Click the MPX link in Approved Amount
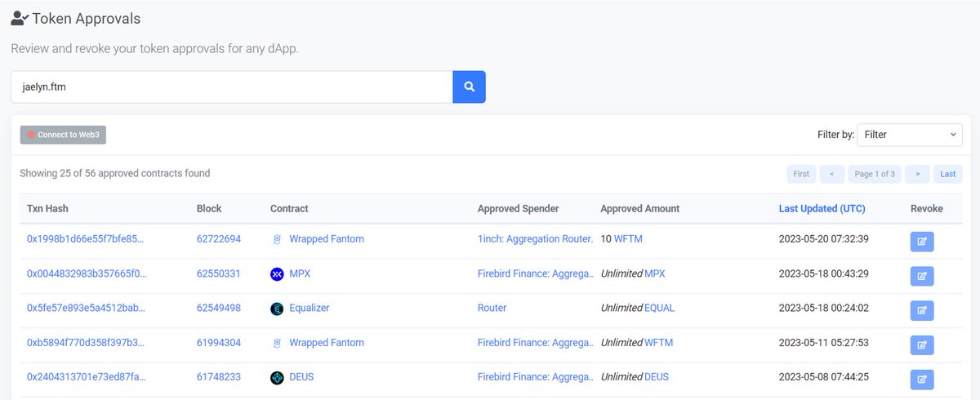 pyautogui.click(x=655, y=273)
